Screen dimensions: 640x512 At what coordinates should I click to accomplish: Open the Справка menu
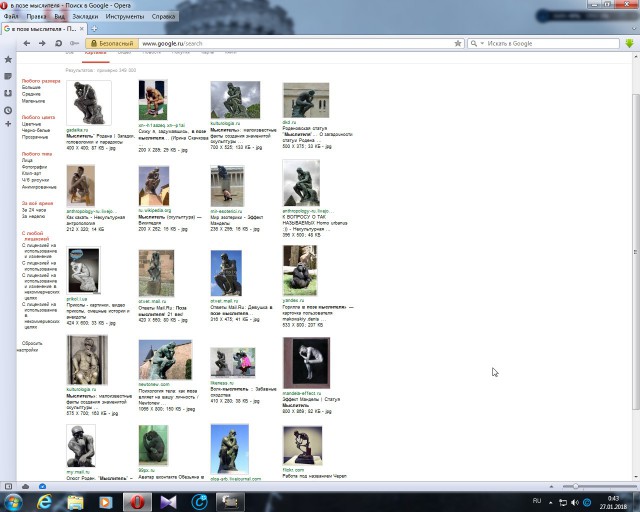coord(163,16)
